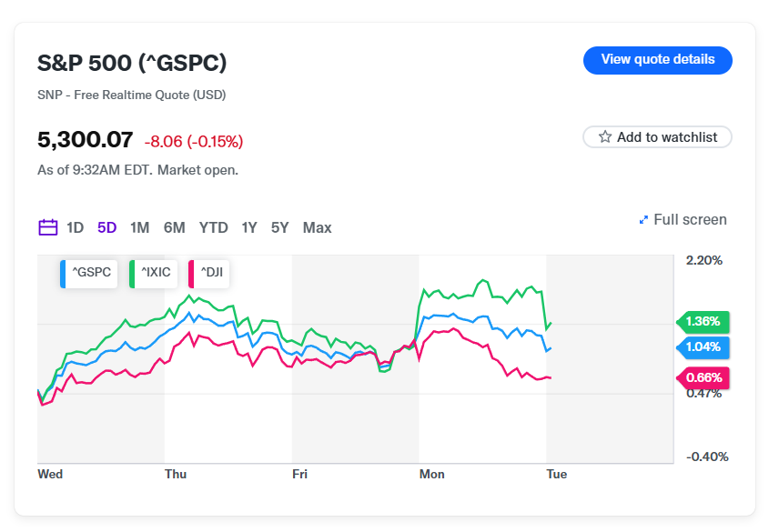This screenshot has width=779, height=532.
Task: Show year-to-date YTD chart
Action: point(213,227)
